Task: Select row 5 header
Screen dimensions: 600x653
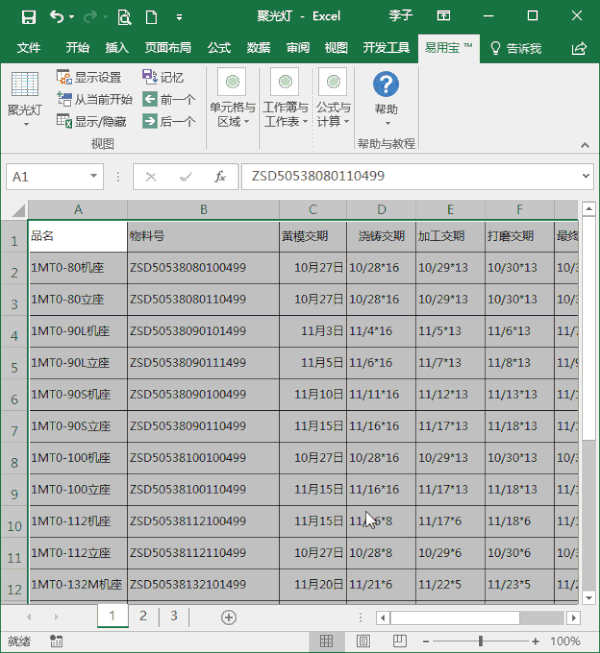Action: pos(14,363)
